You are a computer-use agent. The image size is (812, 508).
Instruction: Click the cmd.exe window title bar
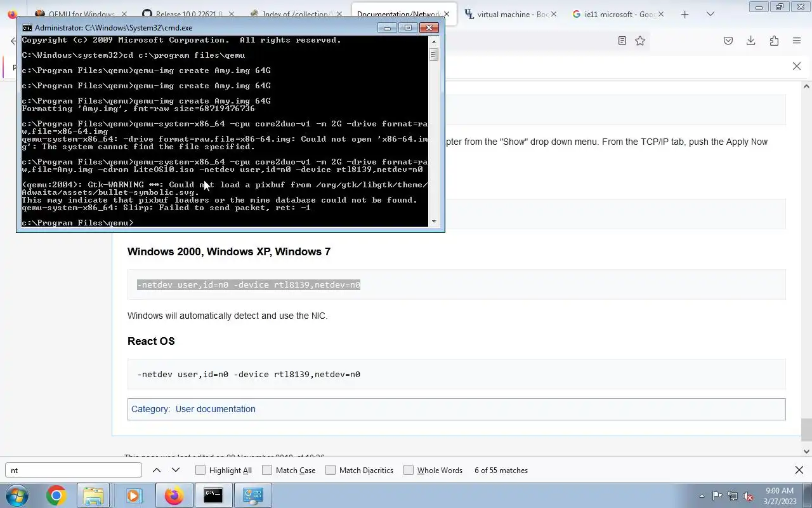203,28
